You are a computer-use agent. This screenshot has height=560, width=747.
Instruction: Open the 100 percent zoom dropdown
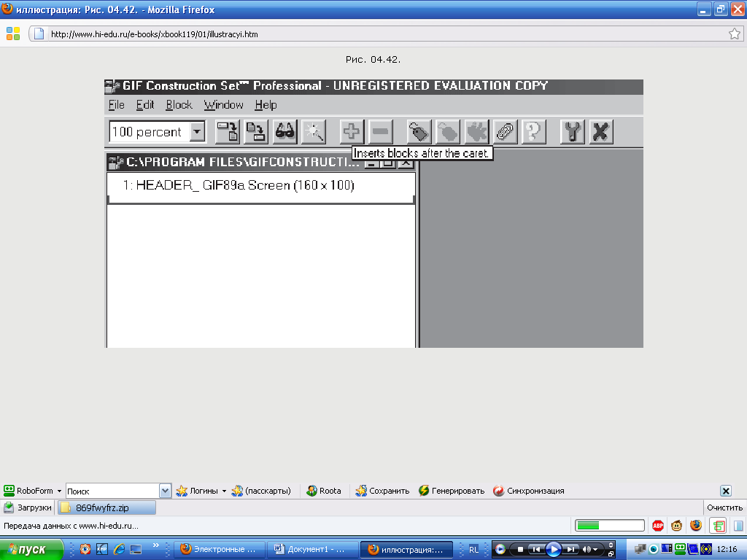(197, 131)
